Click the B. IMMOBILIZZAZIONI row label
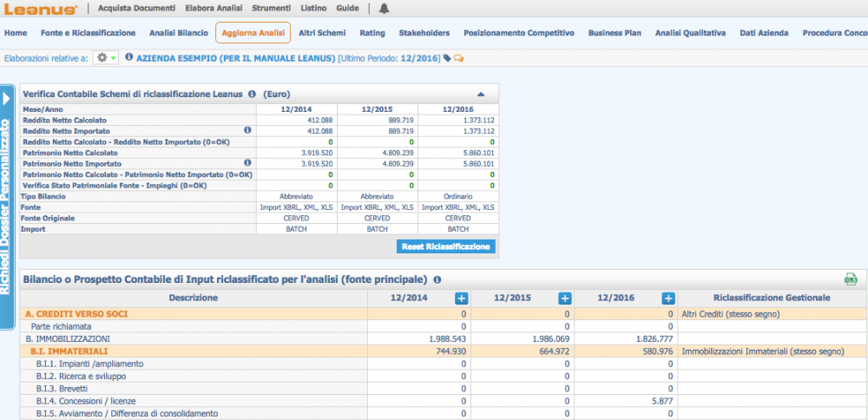 click(68, 338)
